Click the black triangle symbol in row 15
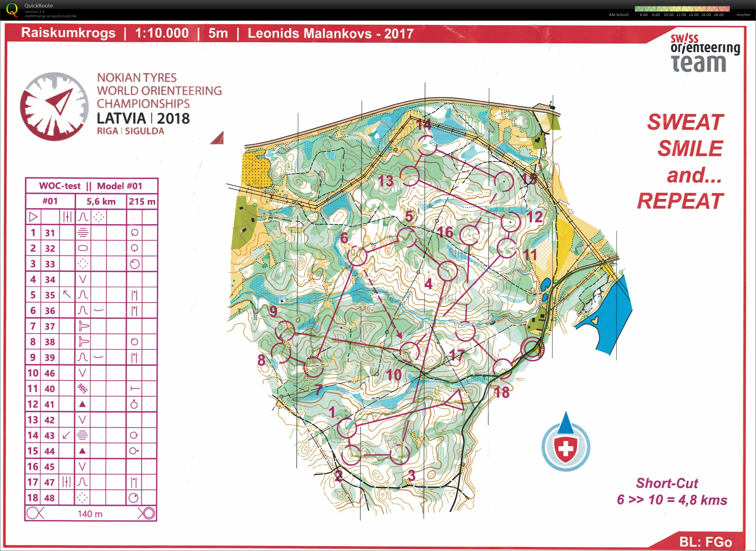Screen dimensions: 756x551 [83, 451]
